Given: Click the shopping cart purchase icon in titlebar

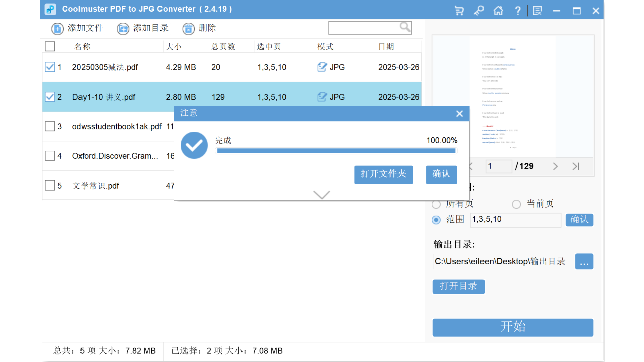Looking at the screenshot, I should [459, 10].
